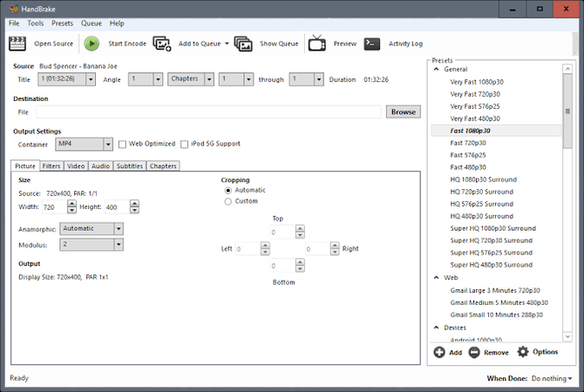584x392 pixels.
Task: Enable the Web Optimized checkbox
Action: [x=123, y=144]
